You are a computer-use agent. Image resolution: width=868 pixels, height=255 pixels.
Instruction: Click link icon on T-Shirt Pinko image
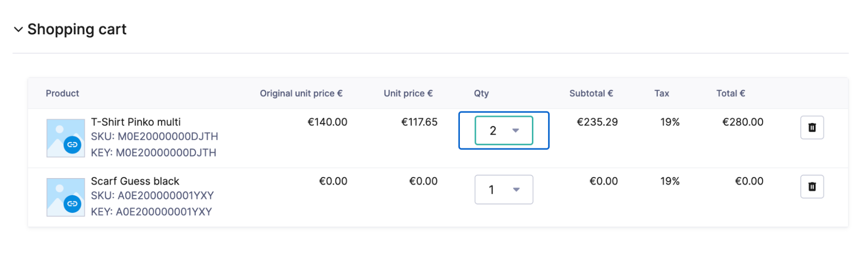point(73,145)
